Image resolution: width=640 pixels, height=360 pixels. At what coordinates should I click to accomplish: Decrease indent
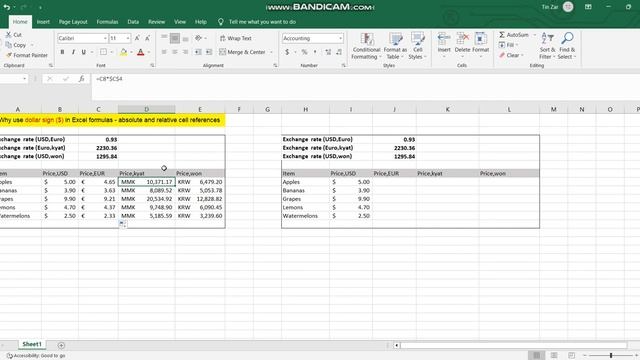198,52
